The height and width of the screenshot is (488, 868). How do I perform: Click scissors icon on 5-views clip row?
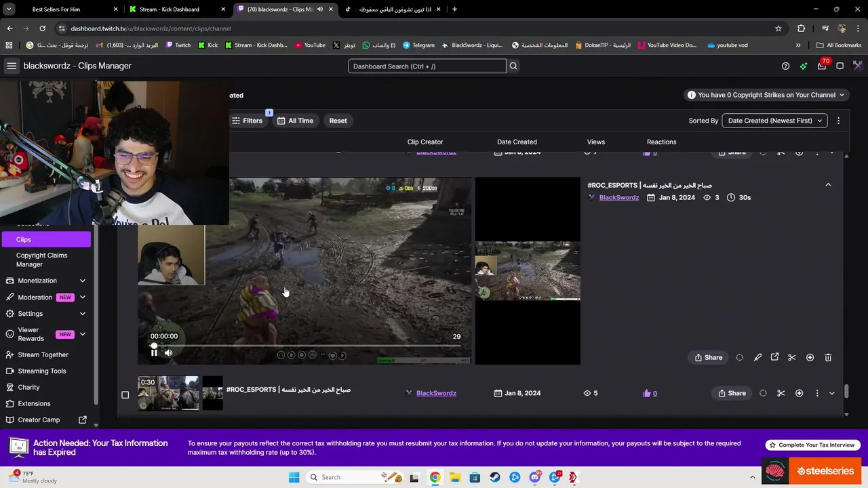click(x=781, y=393)
